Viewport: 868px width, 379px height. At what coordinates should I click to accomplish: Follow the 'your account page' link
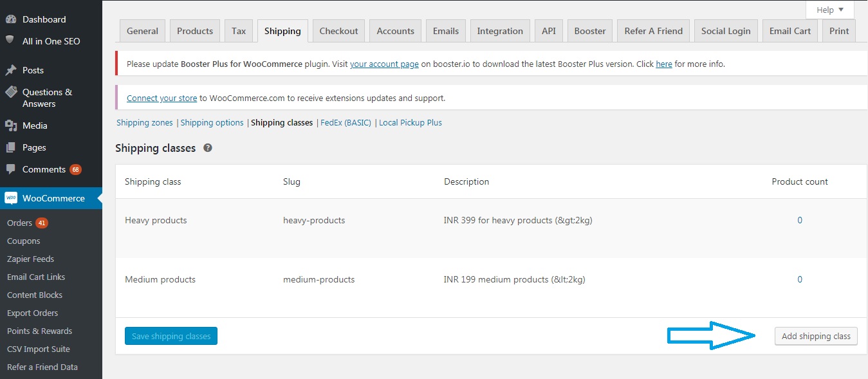(384, 64)
